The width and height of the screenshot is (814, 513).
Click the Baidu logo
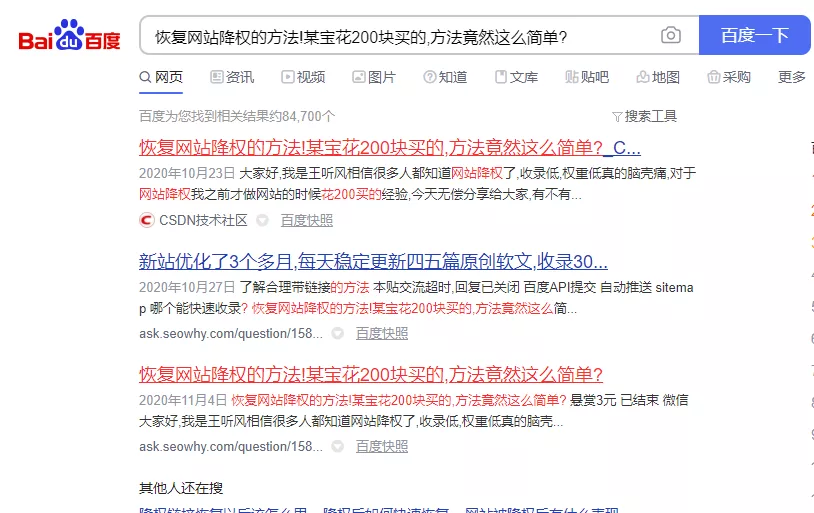[69, 35]
